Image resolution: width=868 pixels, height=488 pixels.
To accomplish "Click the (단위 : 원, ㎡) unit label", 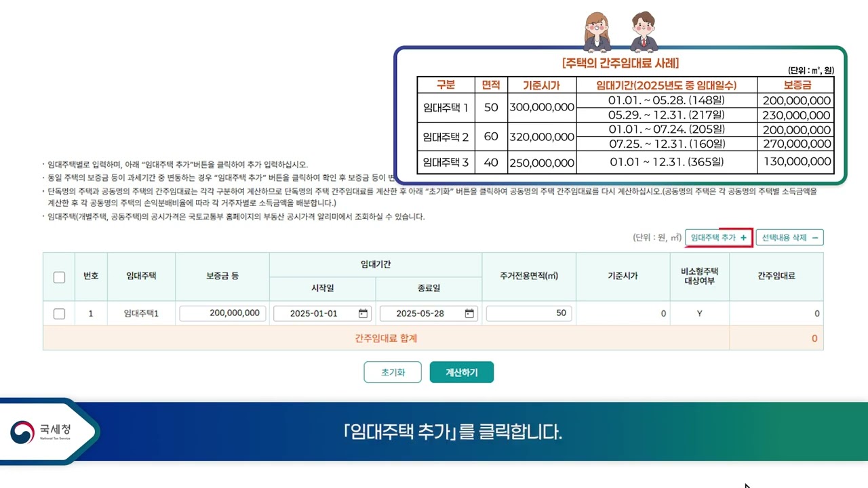I will click(x=657, y=238).
